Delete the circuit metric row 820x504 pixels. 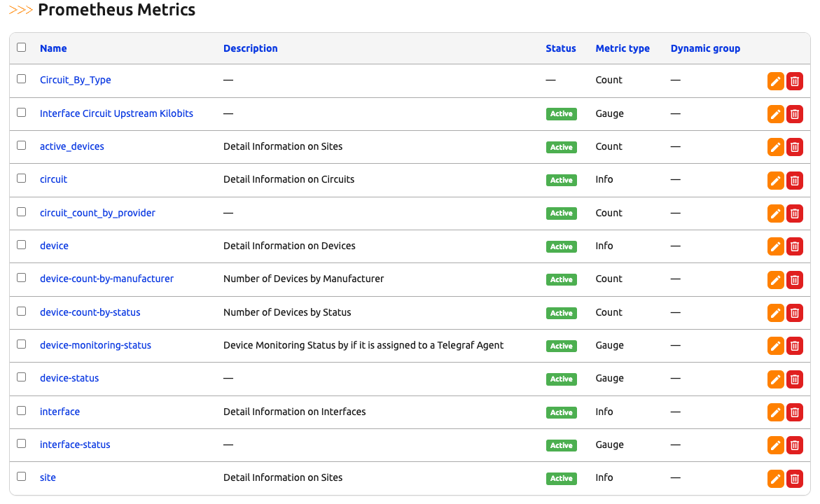click(795, 181)
